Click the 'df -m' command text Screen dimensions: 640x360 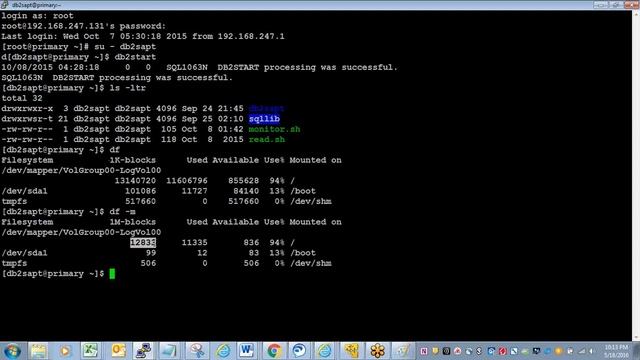point(122,211)
